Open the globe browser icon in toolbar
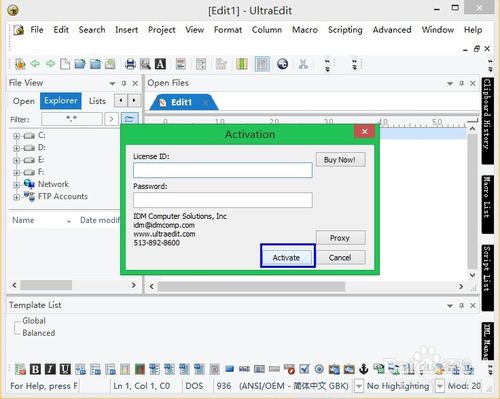The image size is (500, 399). [x=282, y=64]
